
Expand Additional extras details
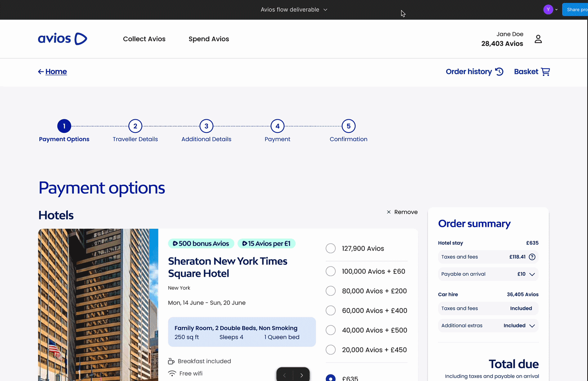[x=532, y=326]
